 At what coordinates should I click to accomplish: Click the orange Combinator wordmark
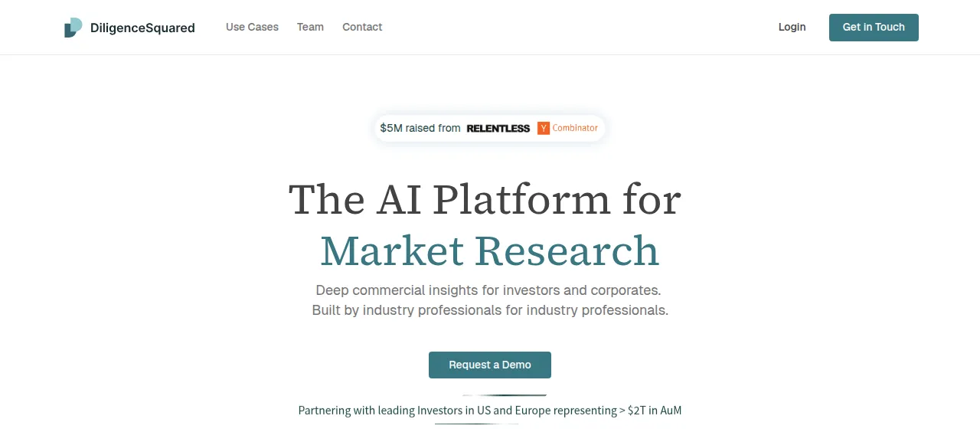(575, 128)
